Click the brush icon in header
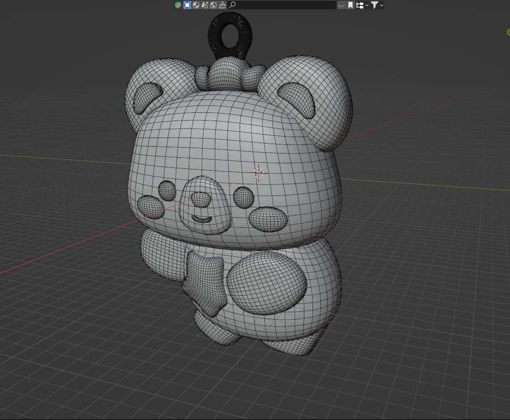 (222, 5)
